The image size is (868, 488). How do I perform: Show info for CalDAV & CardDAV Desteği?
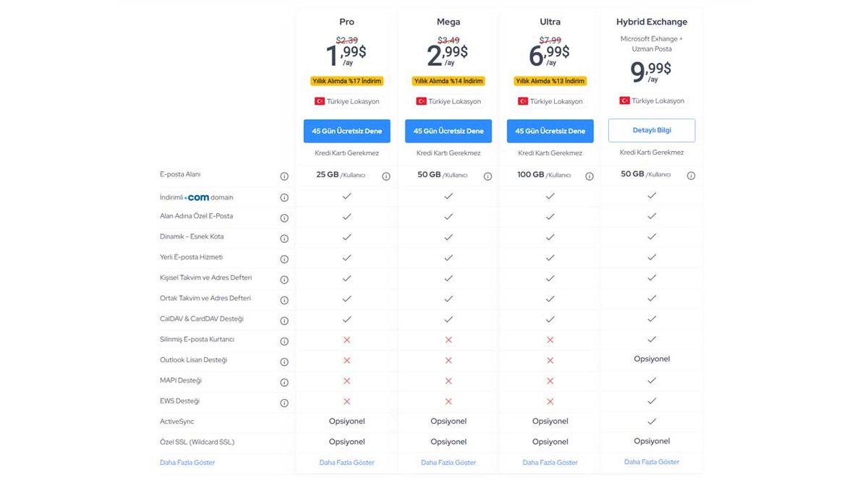pos(284,320)
